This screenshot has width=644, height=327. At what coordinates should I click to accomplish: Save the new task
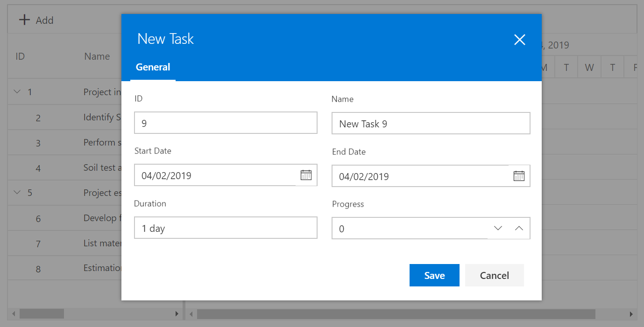coord(434,275)
